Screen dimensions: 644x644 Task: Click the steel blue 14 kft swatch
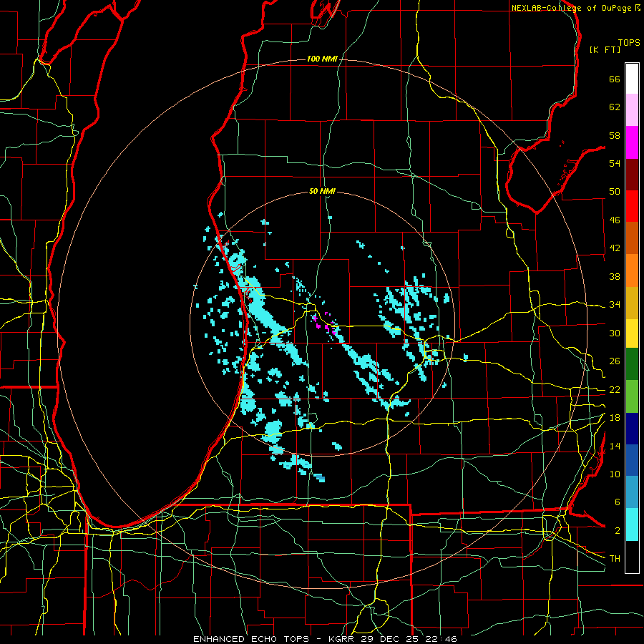(632, 492)
